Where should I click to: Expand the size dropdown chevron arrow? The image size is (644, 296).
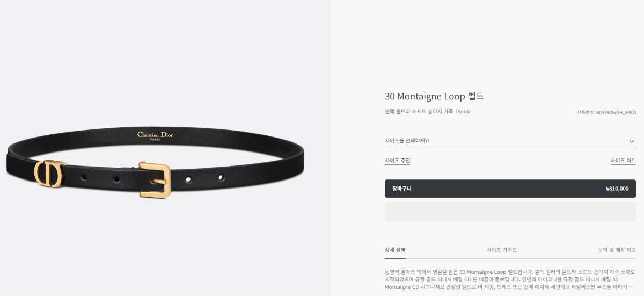(x=632, y=141)
